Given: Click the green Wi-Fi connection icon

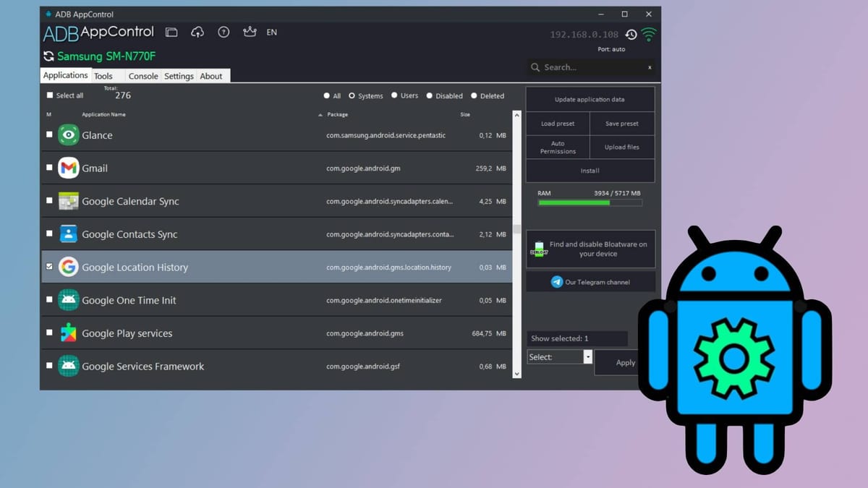Looking at the screenshot, I should [649, 34].
